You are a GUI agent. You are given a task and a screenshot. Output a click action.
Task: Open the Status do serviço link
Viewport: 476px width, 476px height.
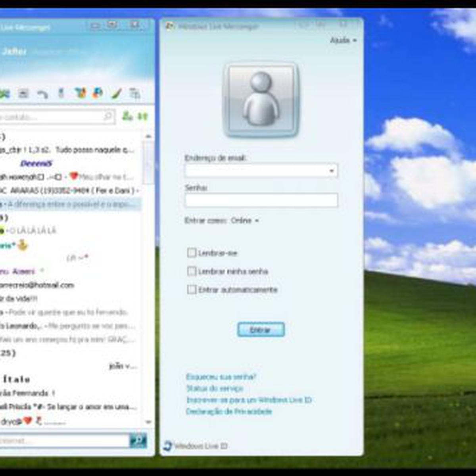215,388
